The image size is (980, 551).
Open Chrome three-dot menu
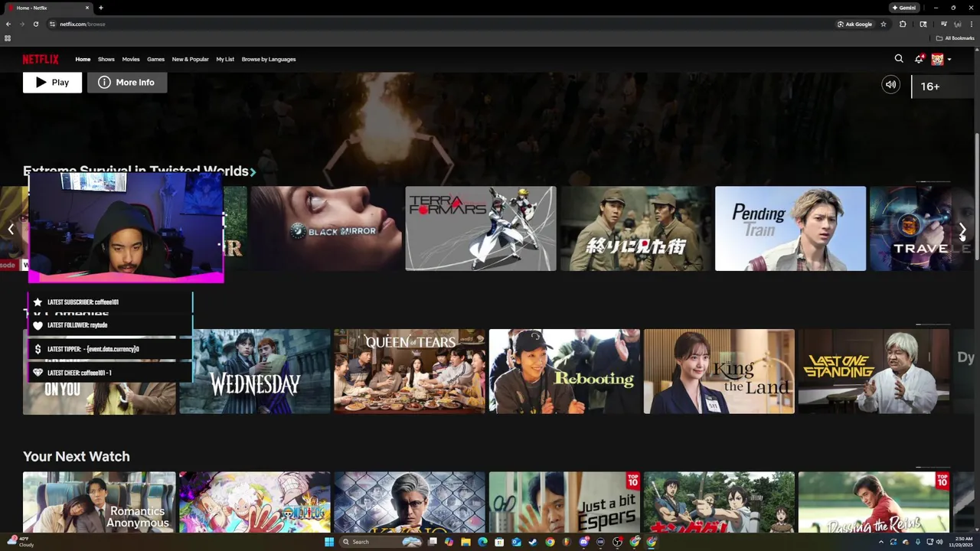(972, 24)
